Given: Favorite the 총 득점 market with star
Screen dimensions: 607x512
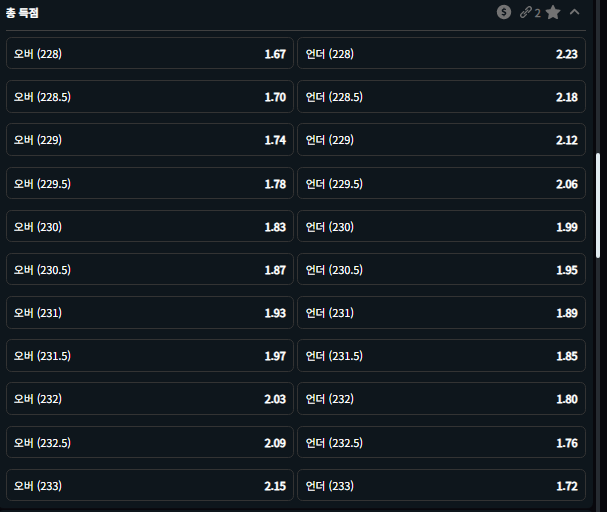Looking at the screenshot, I should tap(553, 13).
